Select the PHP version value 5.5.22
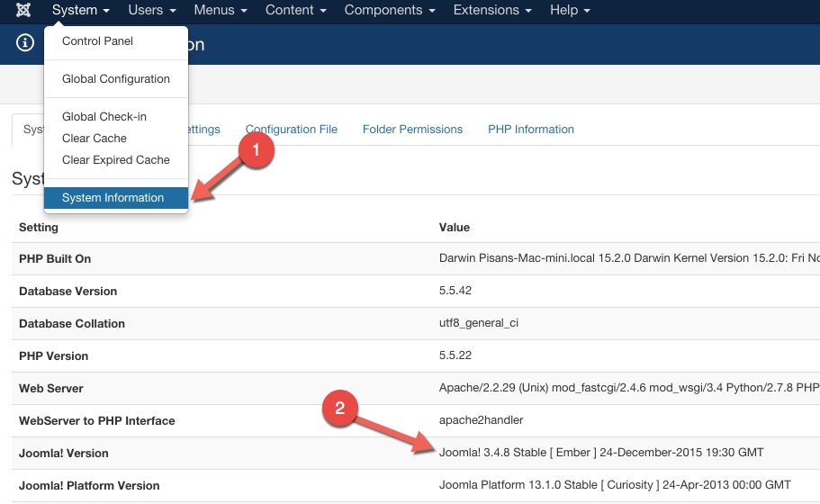Image resolution: width=820 pixels, height=504 pixels. click(455, 355)
